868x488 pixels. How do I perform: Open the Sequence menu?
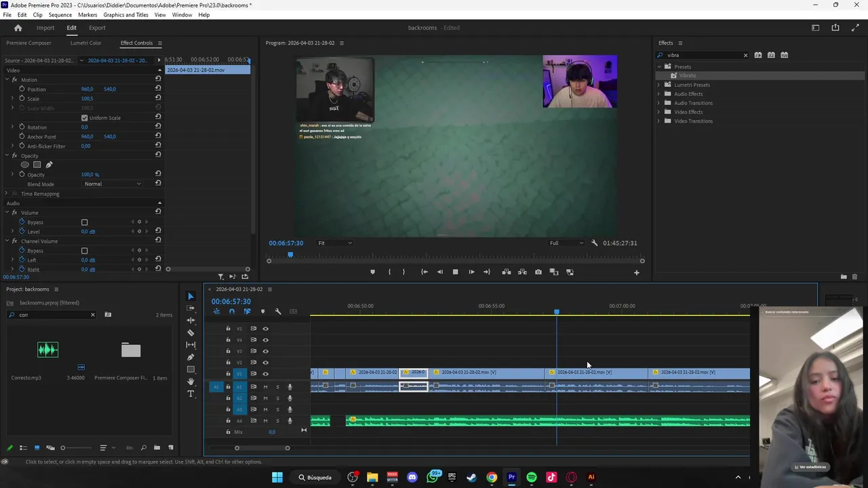click(60, 15)
